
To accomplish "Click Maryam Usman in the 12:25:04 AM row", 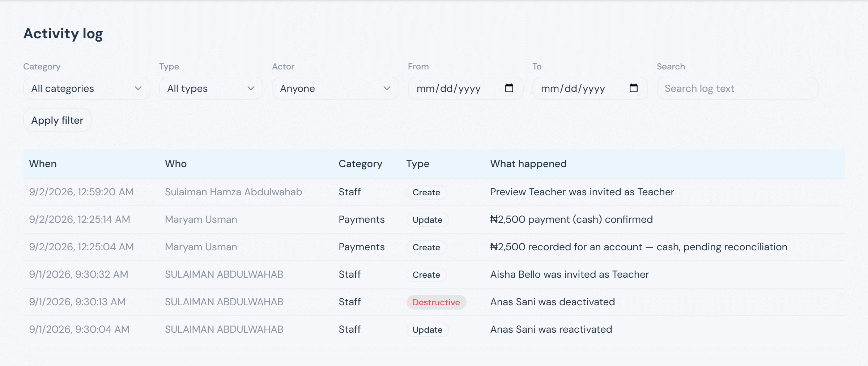I will pos(201,247).
